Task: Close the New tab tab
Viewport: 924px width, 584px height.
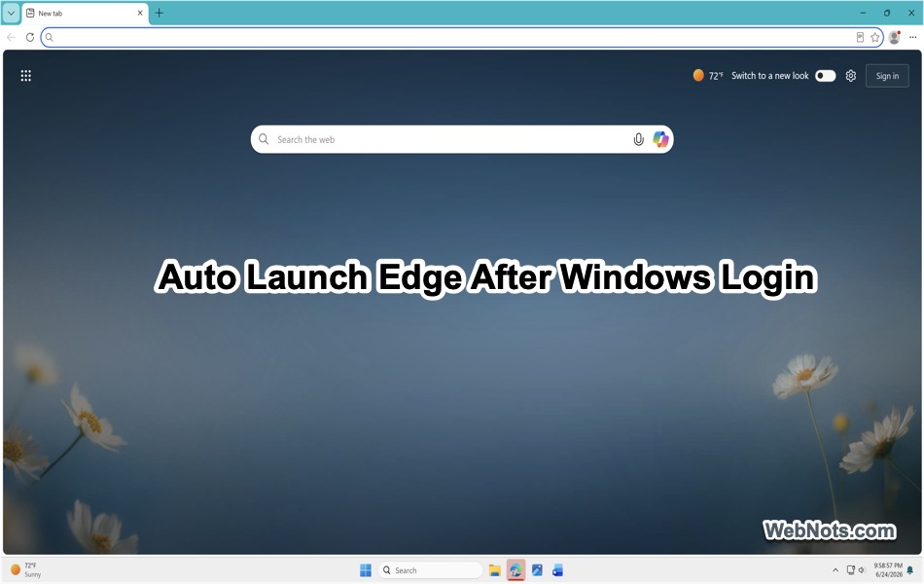Action: [140, 13]
